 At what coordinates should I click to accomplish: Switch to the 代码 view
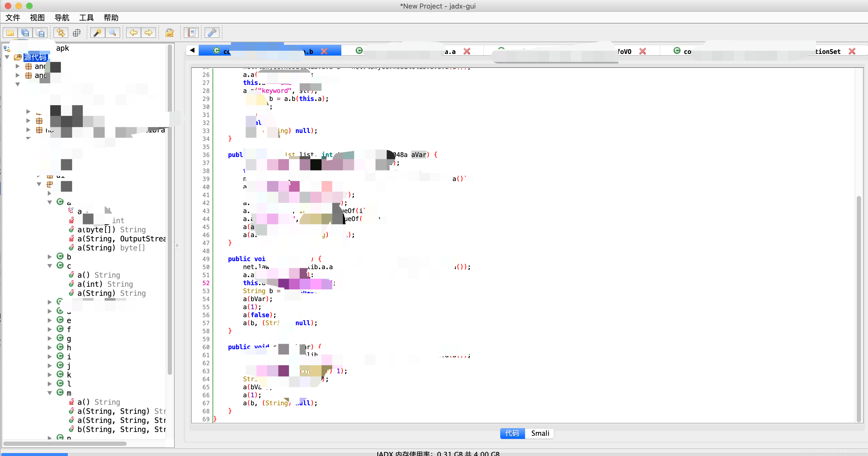[512, 433]
